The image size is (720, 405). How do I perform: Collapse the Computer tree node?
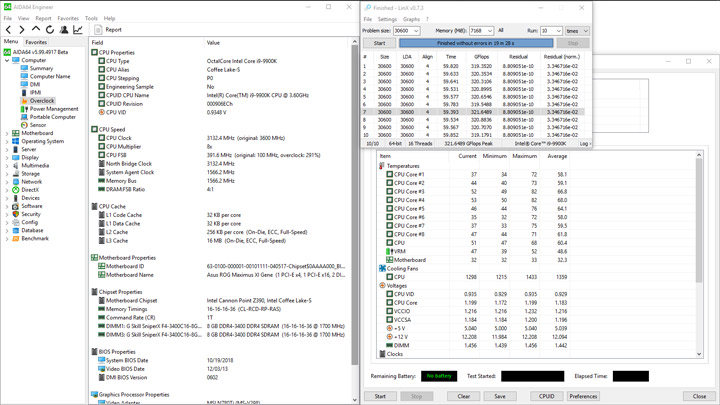(x=7, y=60)
